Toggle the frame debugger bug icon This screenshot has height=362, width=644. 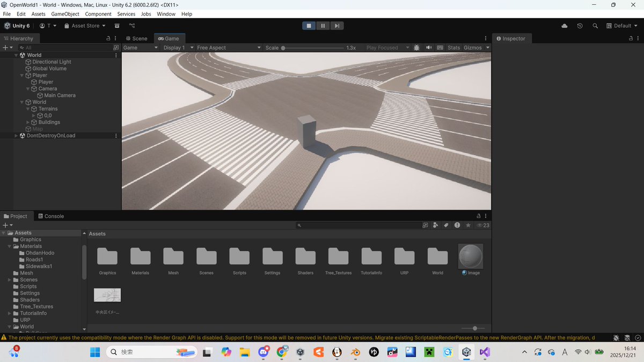(x=416, y=48)
